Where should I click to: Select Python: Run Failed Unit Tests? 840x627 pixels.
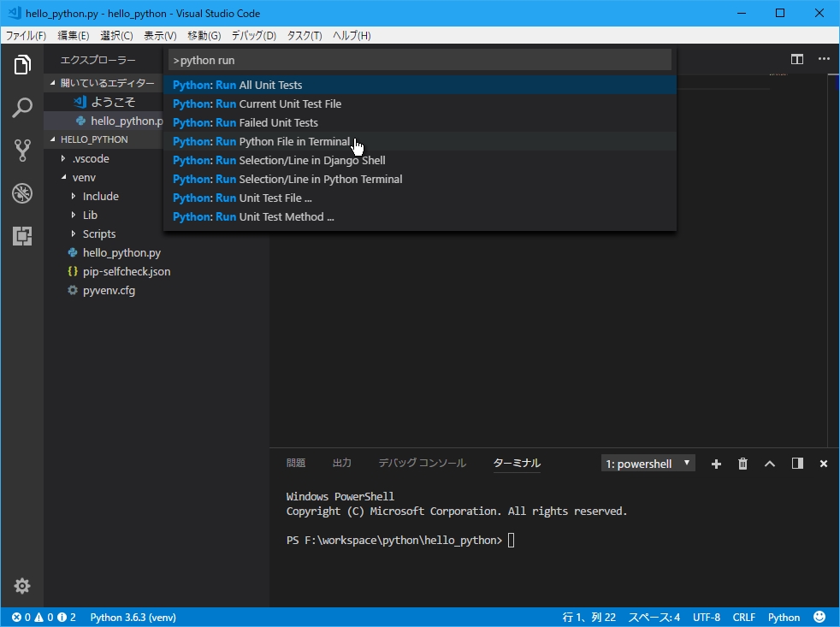pos(419,122)
